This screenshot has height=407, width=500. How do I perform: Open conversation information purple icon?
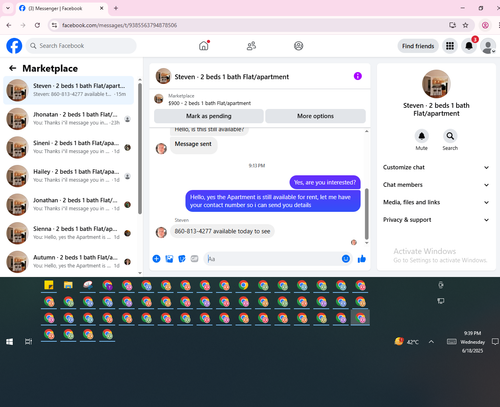point(358,76)
